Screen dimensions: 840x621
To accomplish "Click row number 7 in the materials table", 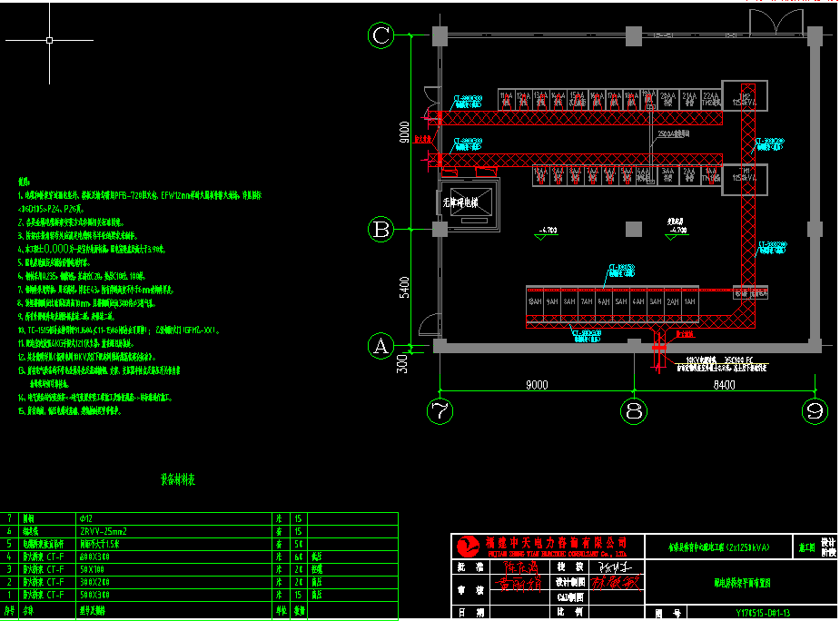I will pyautogui.click(x=9, y=518).
